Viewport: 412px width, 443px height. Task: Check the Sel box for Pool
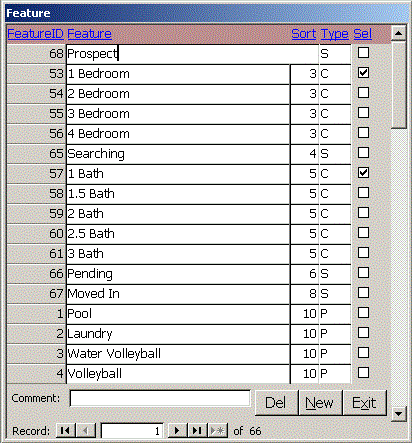tap(363, 313)
